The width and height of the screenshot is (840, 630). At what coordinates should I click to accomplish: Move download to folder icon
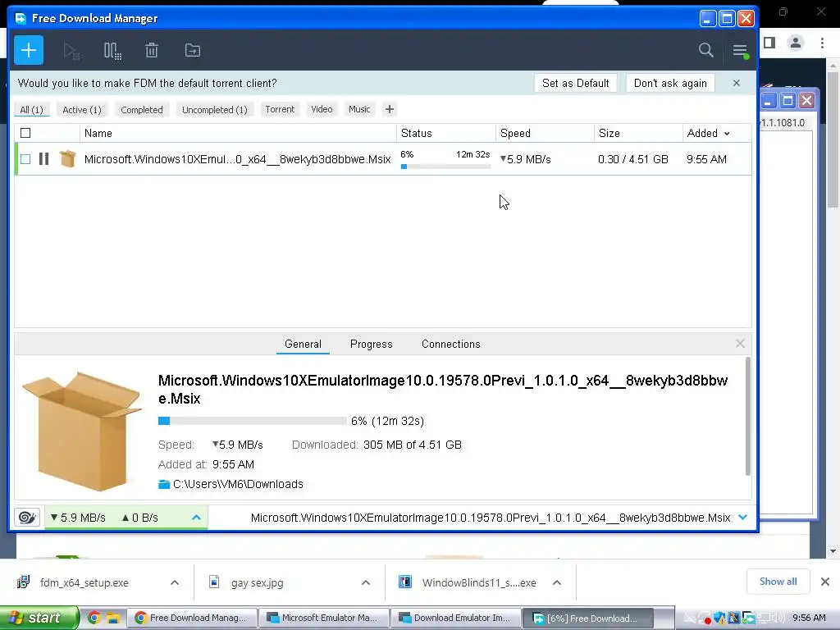point(192,50)
